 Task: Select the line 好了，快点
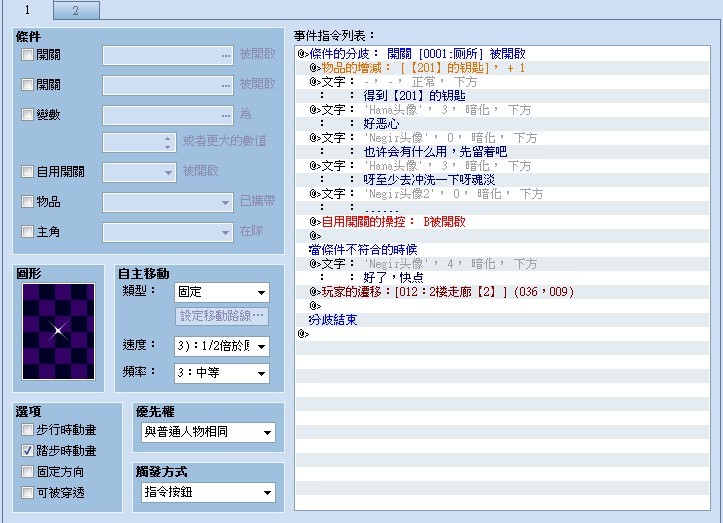(x=503, y=278)
